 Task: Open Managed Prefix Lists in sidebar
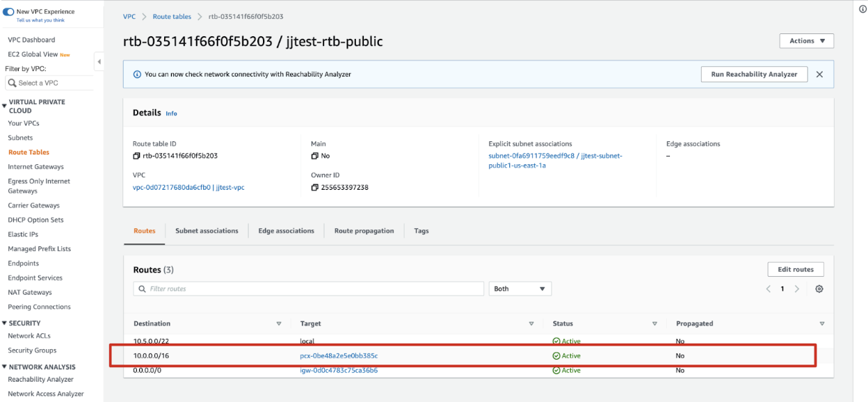[x=39, y=249]
